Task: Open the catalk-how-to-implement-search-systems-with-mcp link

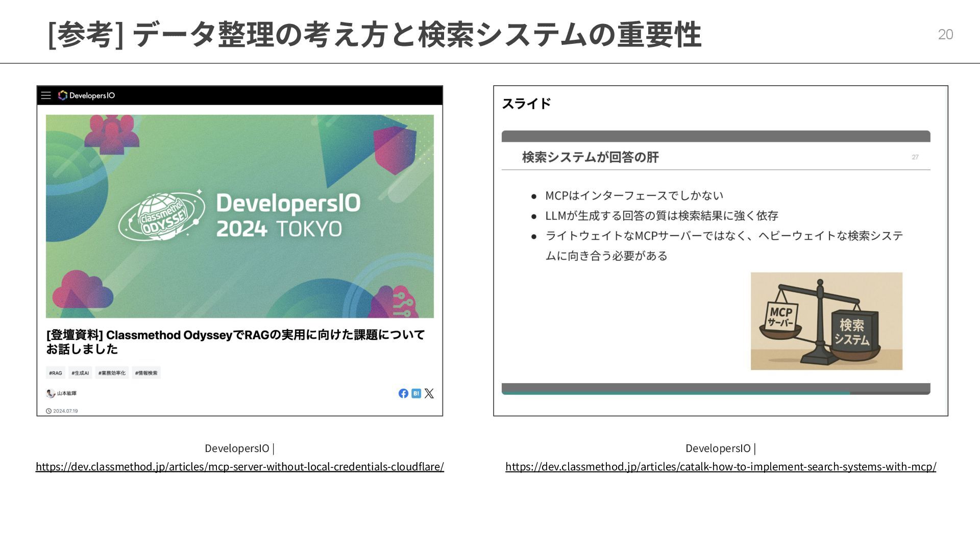Action: point(720,466)
